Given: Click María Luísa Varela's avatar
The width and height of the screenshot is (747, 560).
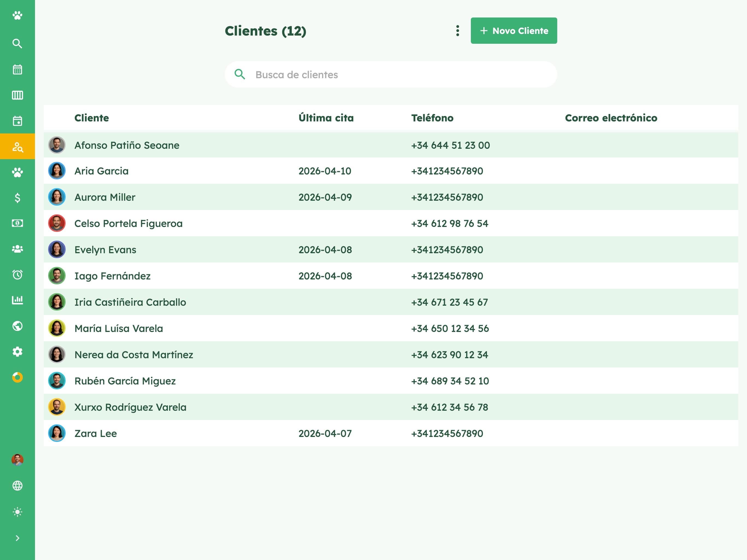Looking at the screenshot, I should click(57, 328).
